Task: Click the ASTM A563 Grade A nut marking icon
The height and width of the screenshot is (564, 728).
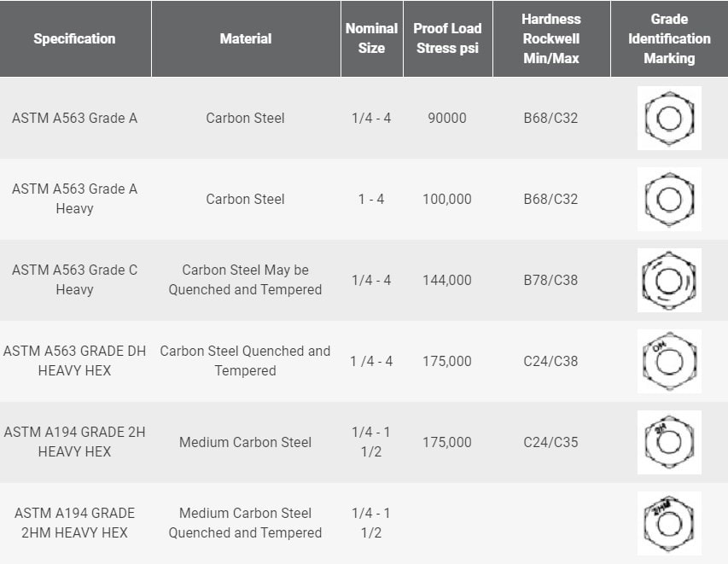Action: [x=669, y=118]
